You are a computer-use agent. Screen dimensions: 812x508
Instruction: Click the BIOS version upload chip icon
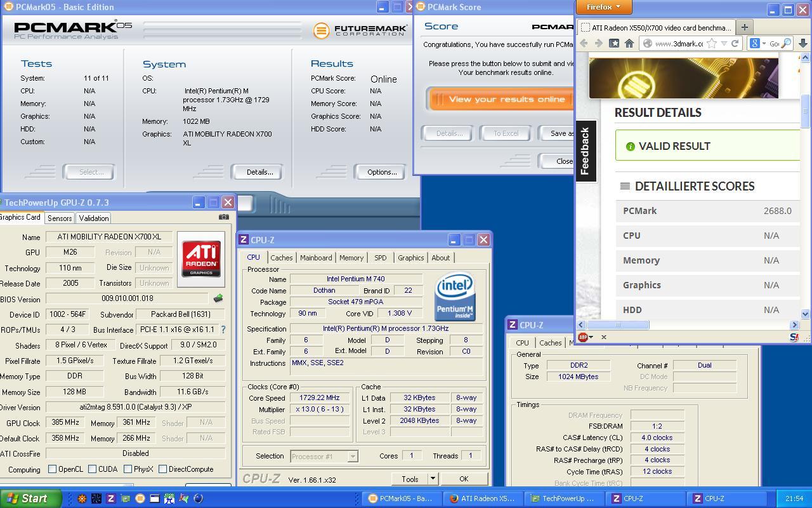point(218,298)
